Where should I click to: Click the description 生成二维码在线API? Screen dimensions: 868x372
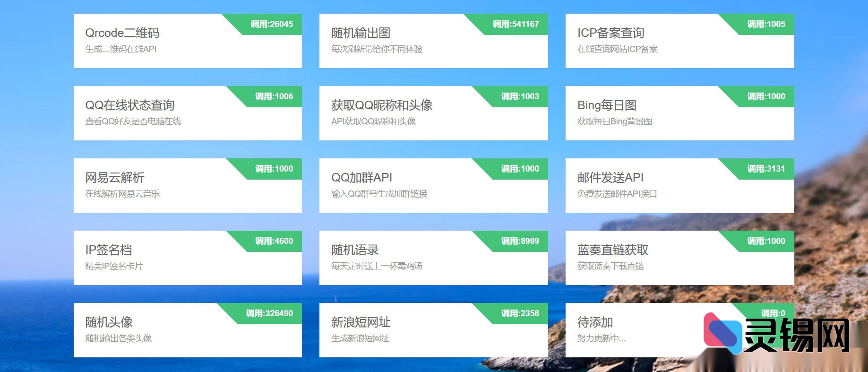pyautogui.click(x=120, y=49)
